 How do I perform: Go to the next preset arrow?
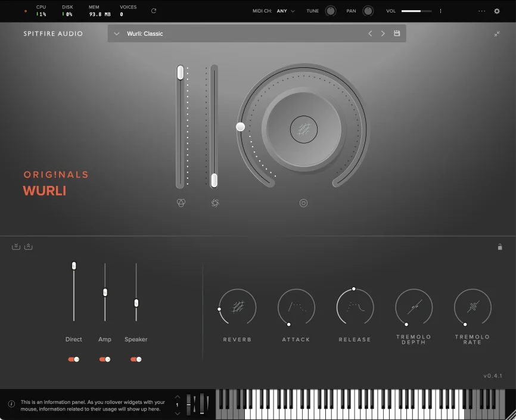(x=383, y=33)
